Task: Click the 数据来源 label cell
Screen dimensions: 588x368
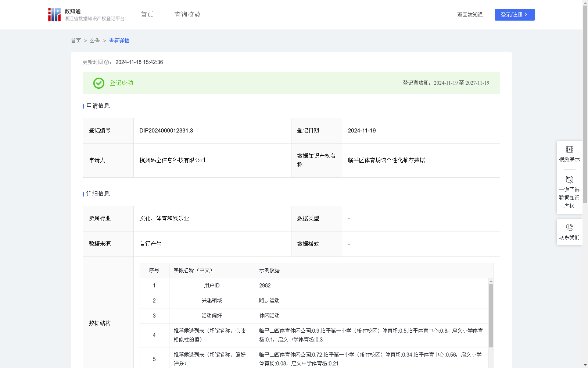Action: tap(108, 244)
